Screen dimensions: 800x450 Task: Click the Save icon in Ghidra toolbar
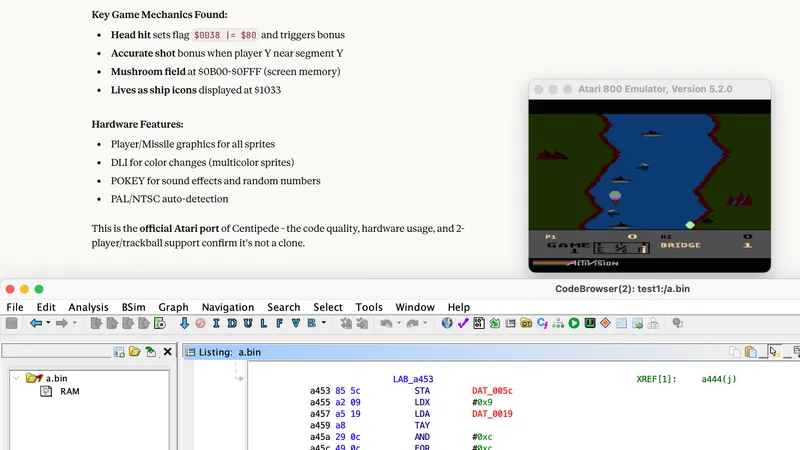coord(11,323)
